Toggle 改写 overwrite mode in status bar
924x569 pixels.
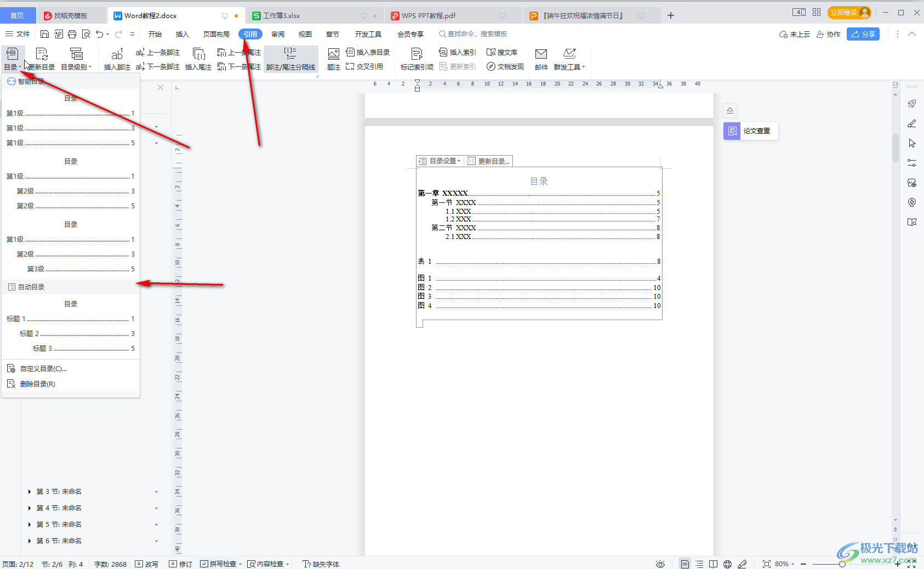147,564
